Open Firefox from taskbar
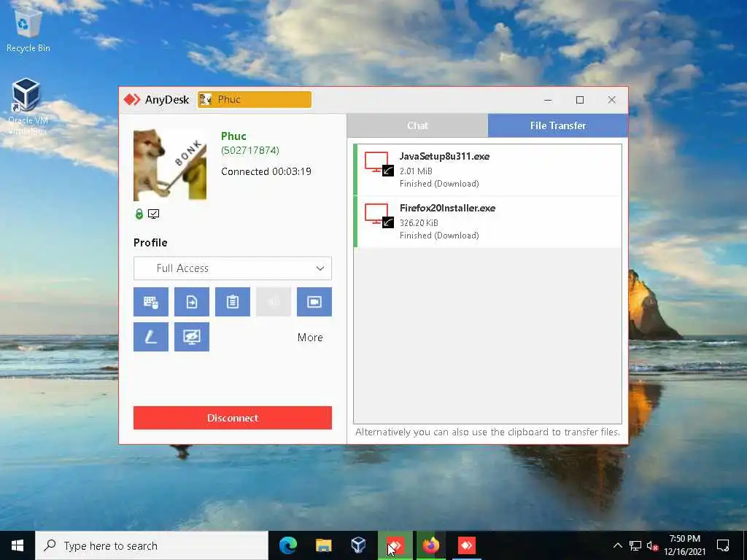The image size is (747, 560). (x=431, y=545)
